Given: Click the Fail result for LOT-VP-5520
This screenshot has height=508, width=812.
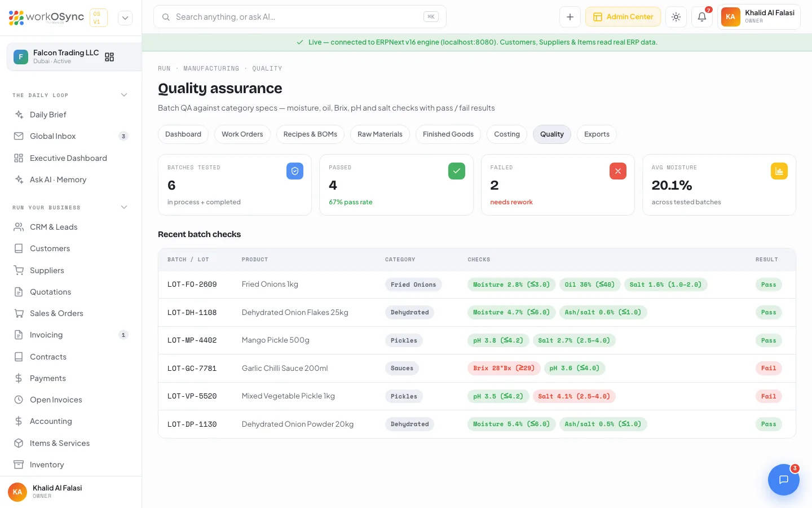Looking at the screenshot, I should click(x=769, y=396).
